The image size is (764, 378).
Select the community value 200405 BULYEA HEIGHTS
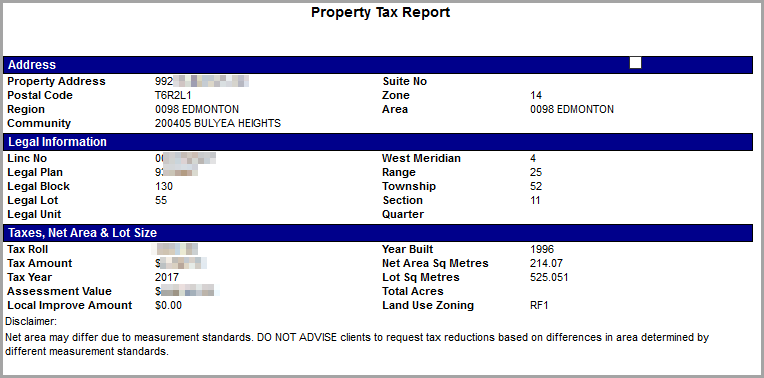218,124
